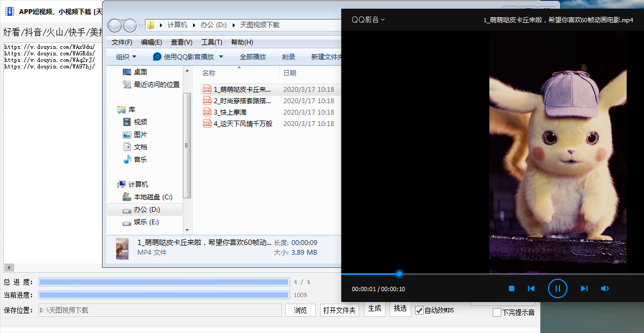Mute the QQ影音 volume speaker icon
644x333 pixels.
click(604, 288)
